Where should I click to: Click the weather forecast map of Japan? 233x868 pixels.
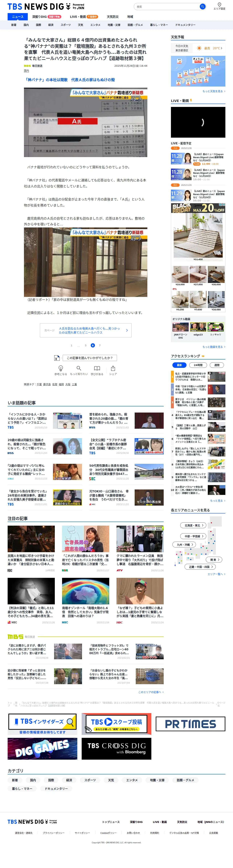click(198, 71)
